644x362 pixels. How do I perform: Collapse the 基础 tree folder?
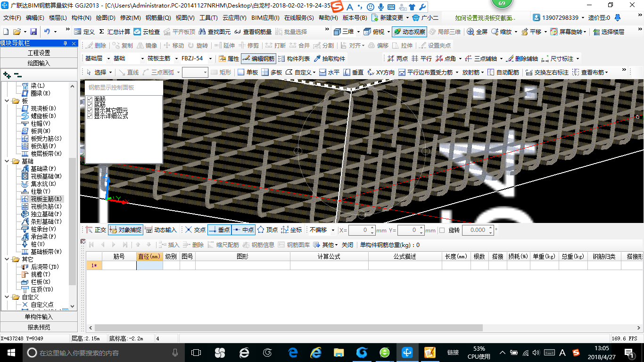pos(7,161)
